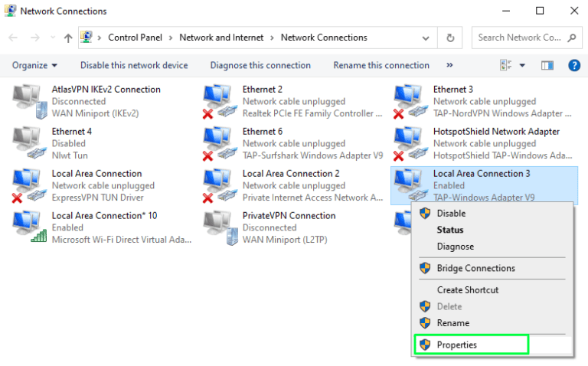The height and width of the screenshot is (366, 588).
Task: Toggle the preview pane icon
Action: click(x=547, y=66)
